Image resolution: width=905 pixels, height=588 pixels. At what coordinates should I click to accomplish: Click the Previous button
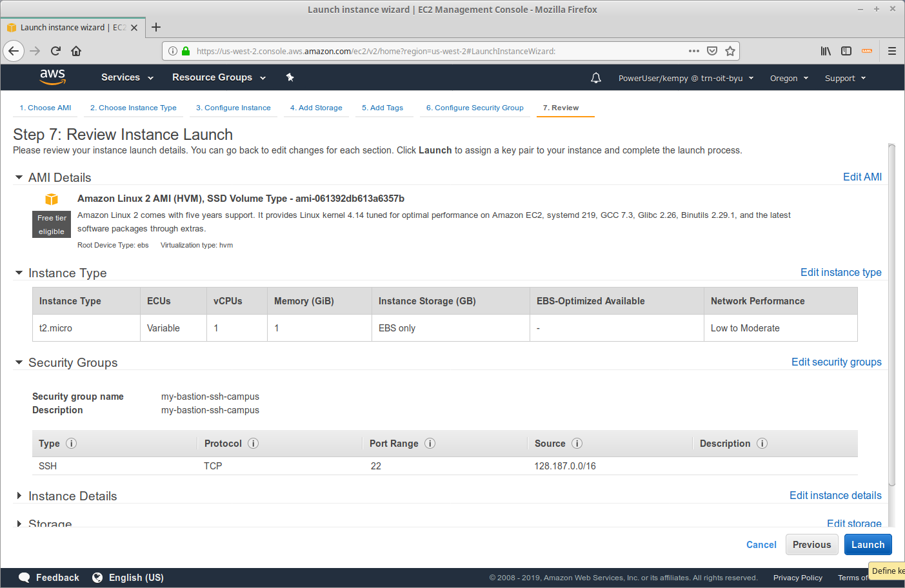pos(812,545)
